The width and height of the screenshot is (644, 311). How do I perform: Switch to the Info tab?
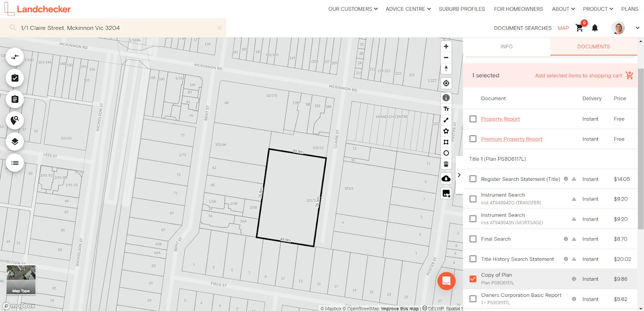coord(506,46)
